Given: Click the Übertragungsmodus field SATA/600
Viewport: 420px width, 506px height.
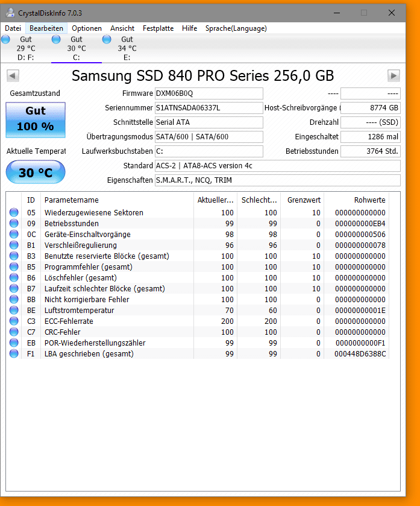Looking at the screenshot, I should click(209, 137).
